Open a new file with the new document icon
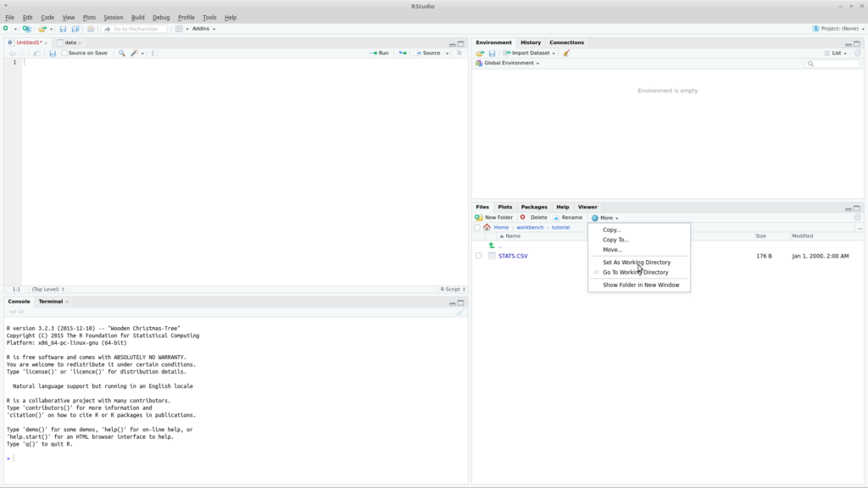 pyautogui.click(x=6, y=28)
